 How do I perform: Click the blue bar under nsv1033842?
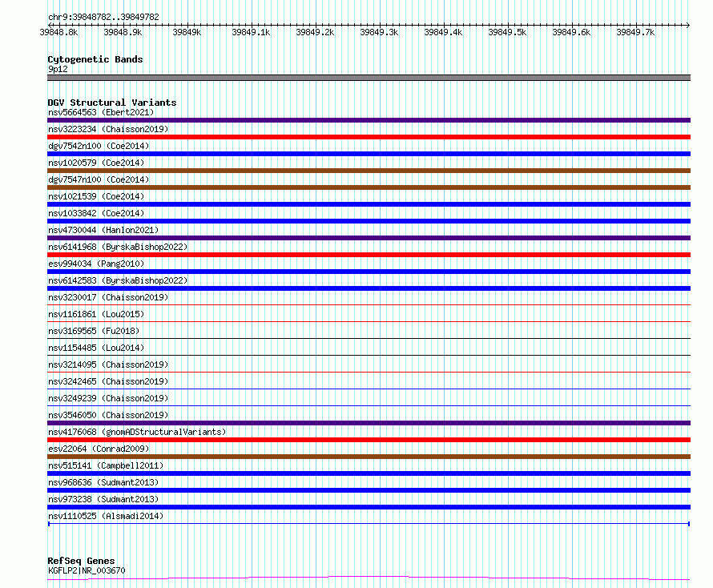(x=369, y=221)
